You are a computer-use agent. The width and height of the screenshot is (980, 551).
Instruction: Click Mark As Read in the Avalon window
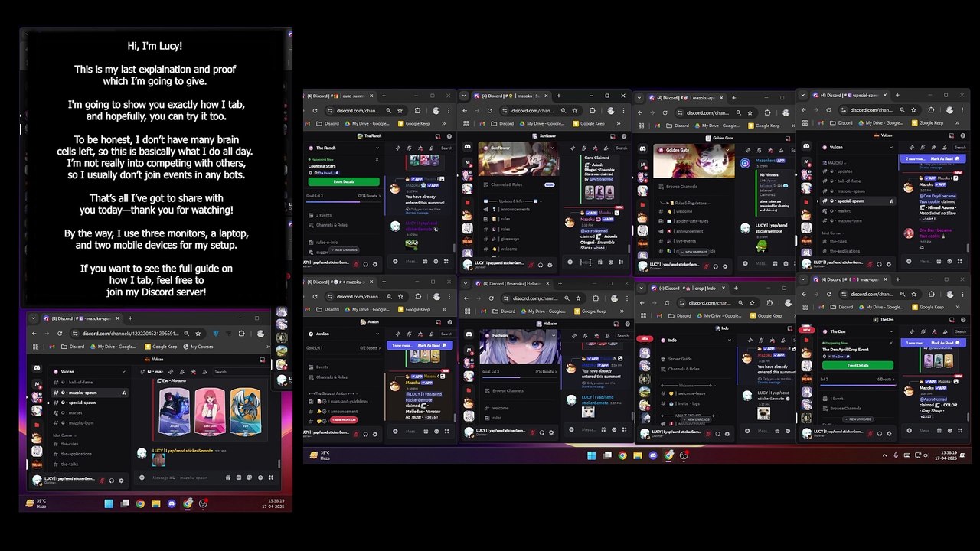(x=429, y=345)
